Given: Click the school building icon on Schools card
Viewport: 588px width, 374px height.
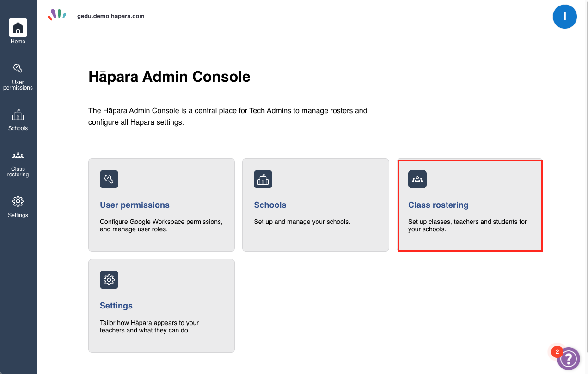Looking at the screenshot, I should tap(263, 179).
